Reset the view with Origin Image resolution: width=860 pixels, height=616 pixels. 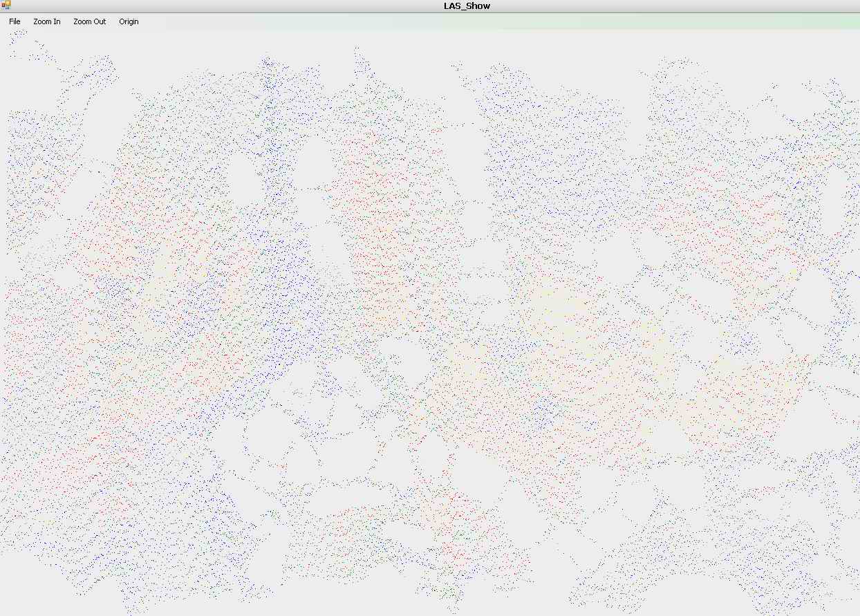(x=129, y=21)
